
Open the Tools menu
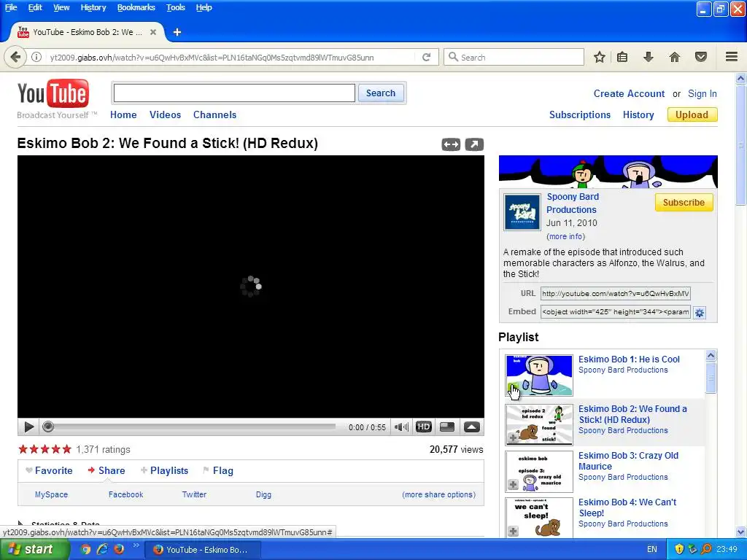(x=175, y=7)
